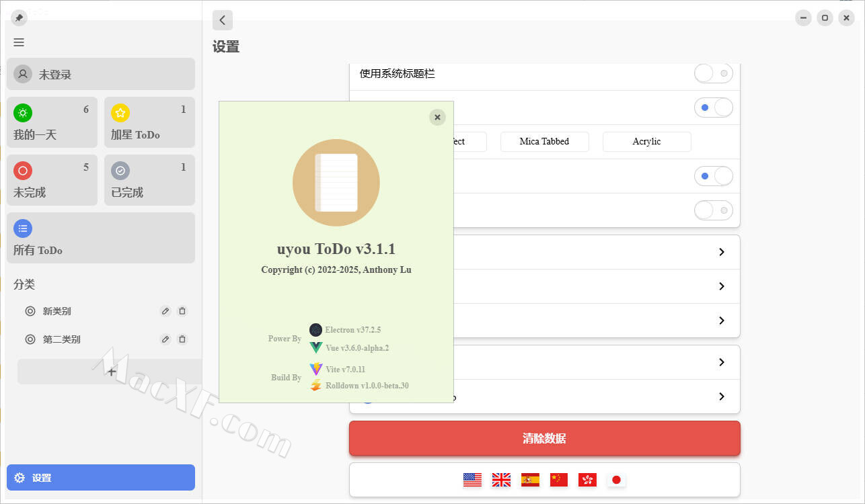Click the edit pencil for 第二类别
Image resolution: width=865 pixels, height=504 pixels.
(165, 339)
